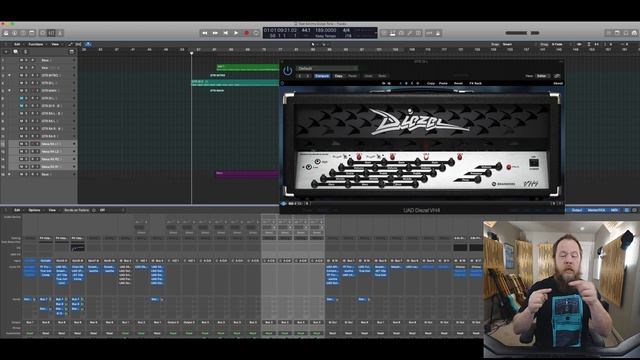Click the red Record button
640x360 pixels.
246,33
